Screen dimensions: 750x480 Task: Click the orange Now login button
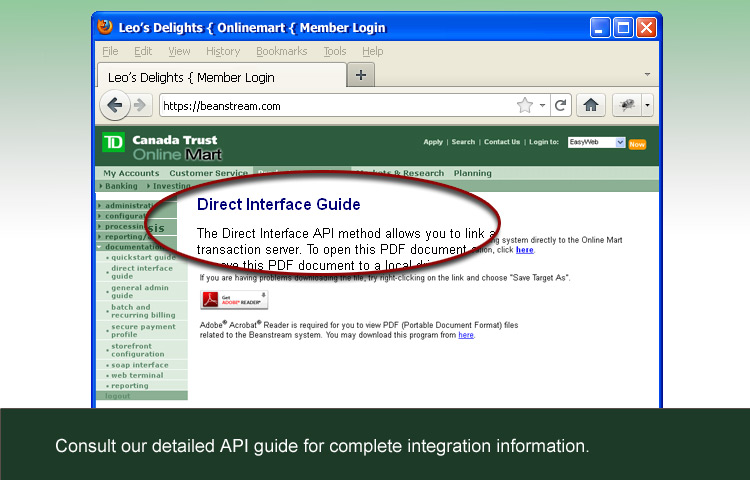637,144
